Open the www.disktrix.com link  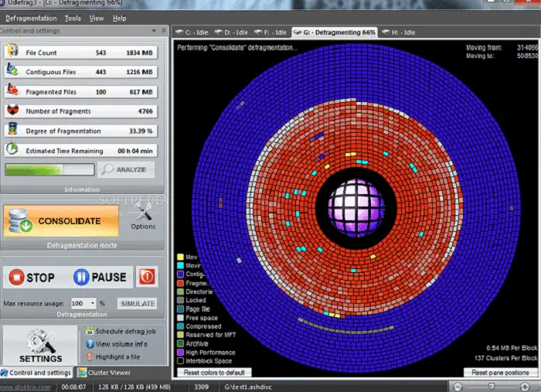(25, 387)
